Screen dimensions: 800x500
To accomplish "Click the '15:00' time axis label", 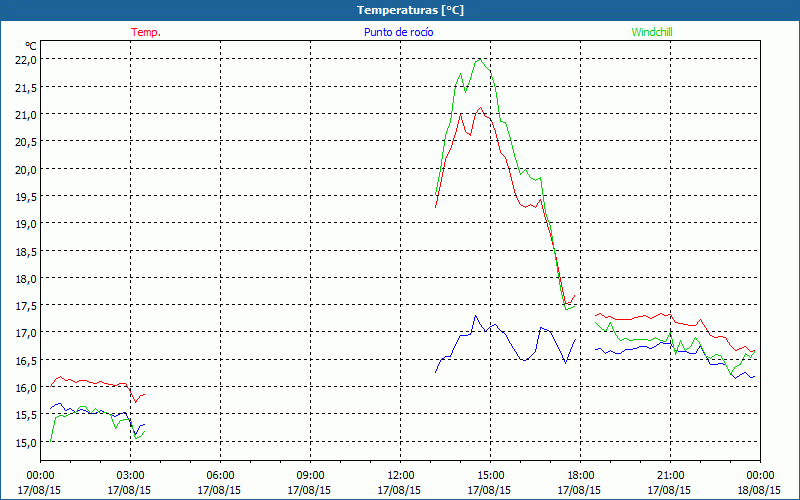I will coord(490,476).
